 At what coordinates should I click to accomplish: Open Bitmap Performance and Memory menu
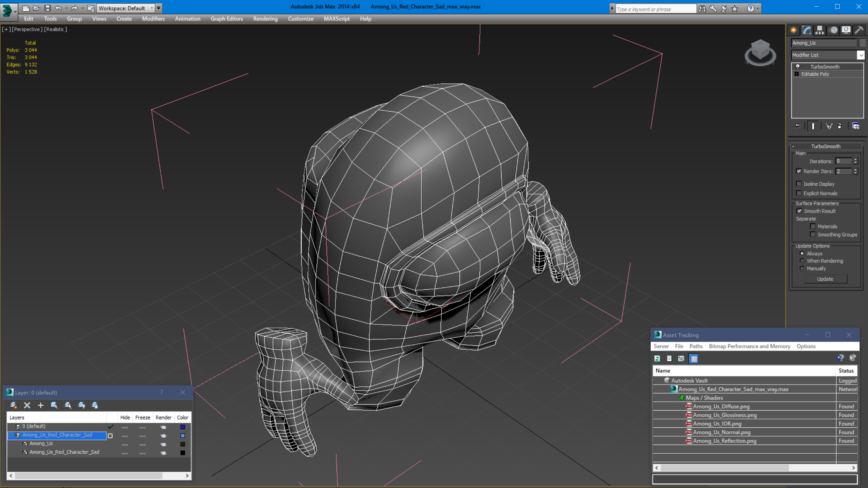[x=749, y=346]
